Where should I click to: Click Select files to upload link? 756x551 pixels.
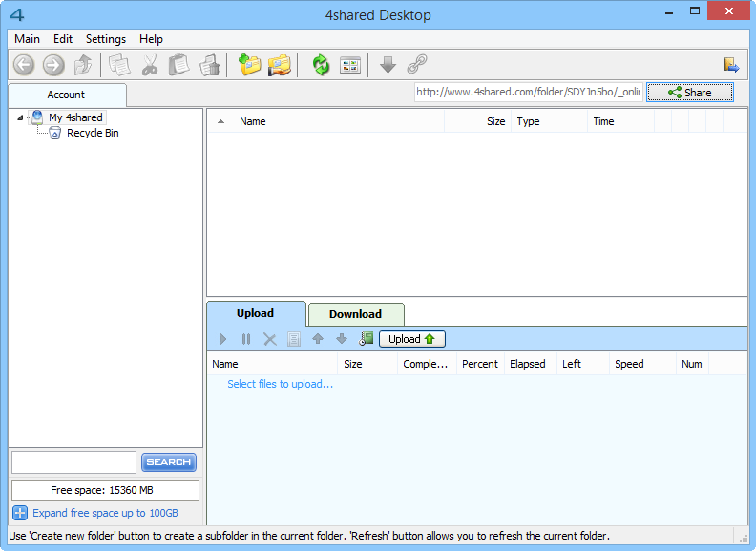click(x=280, y=384)
